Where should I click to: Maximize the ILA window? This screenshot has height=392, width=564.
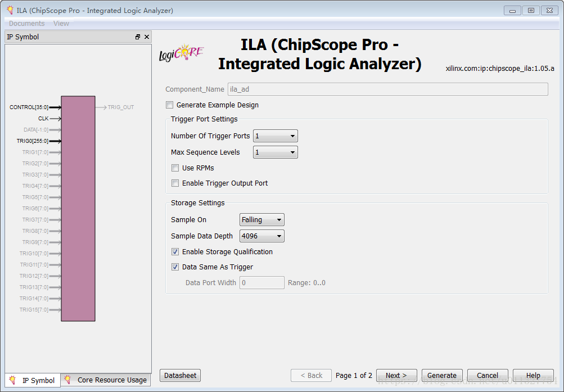coord(531,11)
